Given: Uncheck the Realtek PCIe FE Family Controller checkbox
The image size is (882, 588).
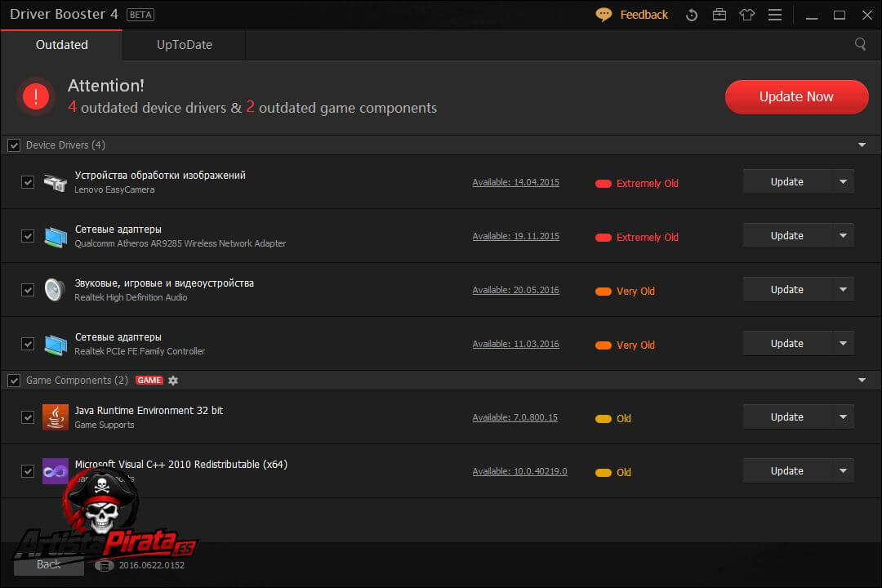Looking at the screenshot, I should [x=28, y=344].
